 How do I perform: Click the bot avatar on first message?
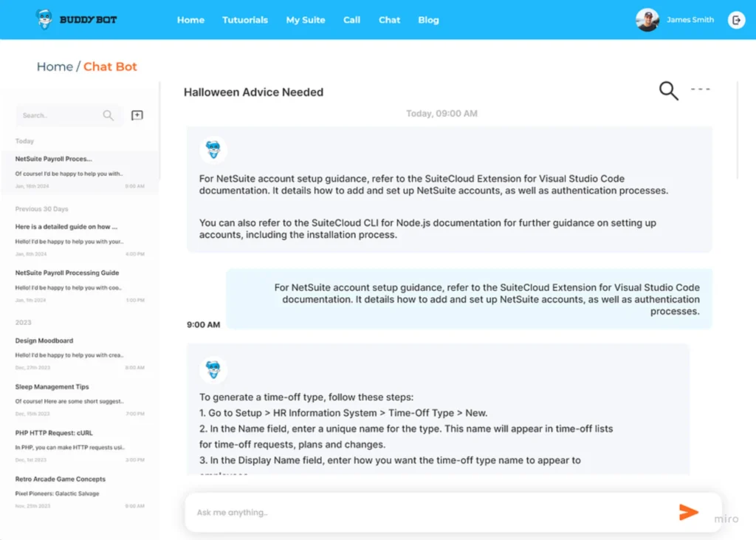coord(213,150)
